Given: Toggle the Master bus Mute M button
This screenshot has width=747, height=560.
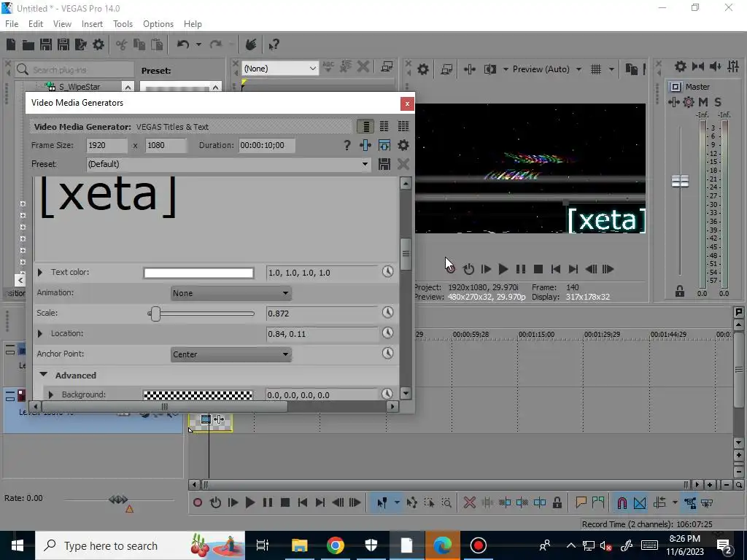Looking at the screenshot, I should [x=703, y=102].
